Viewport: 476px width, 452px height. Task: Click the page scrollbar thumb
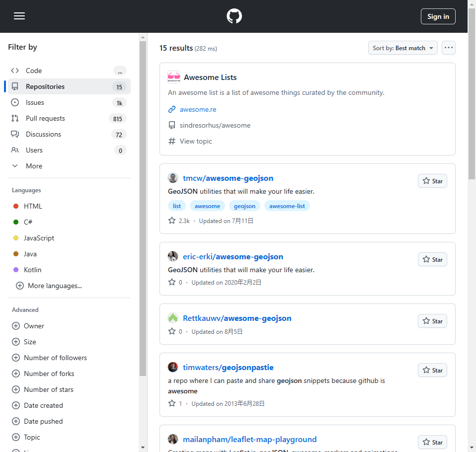[x=472, y=94]
